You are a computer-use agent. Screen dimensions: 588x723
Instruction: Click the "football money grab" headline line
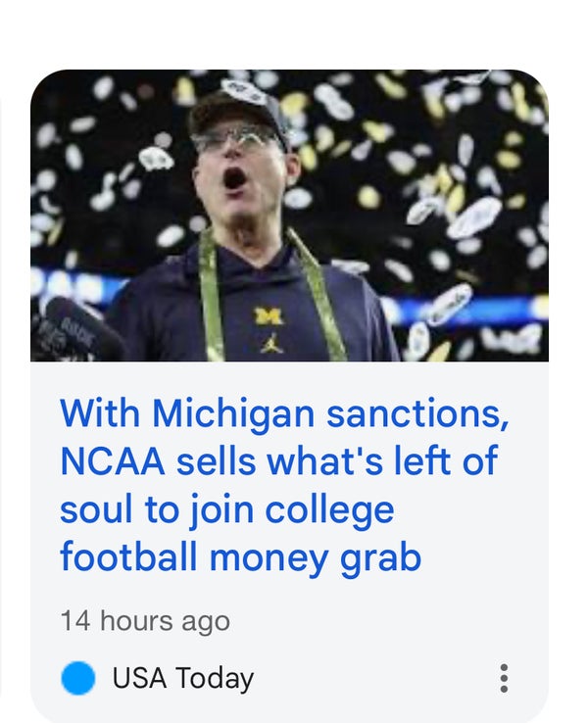(x=240, y=556)
